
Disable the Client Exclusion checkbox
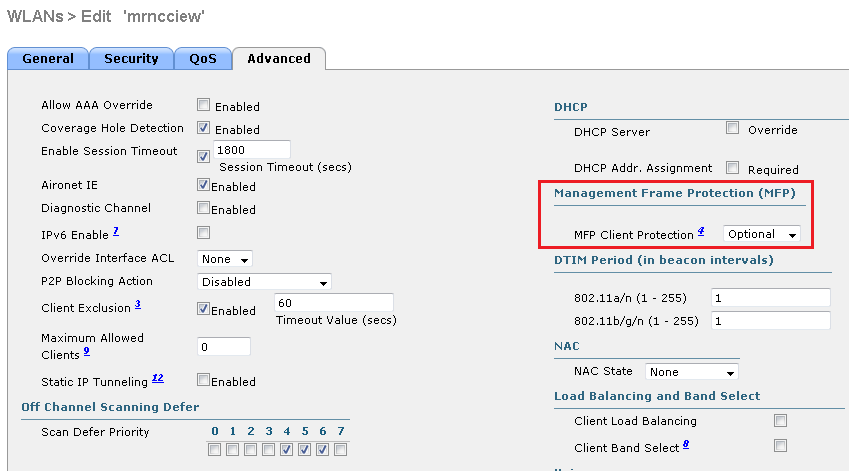point(204,309)
